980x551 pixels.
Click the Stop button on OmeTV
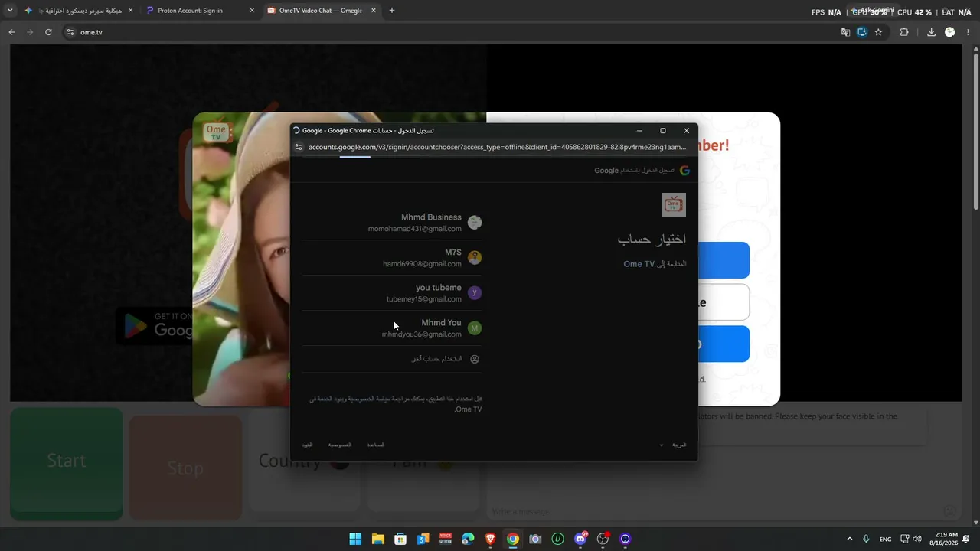(x=185, y=468)
